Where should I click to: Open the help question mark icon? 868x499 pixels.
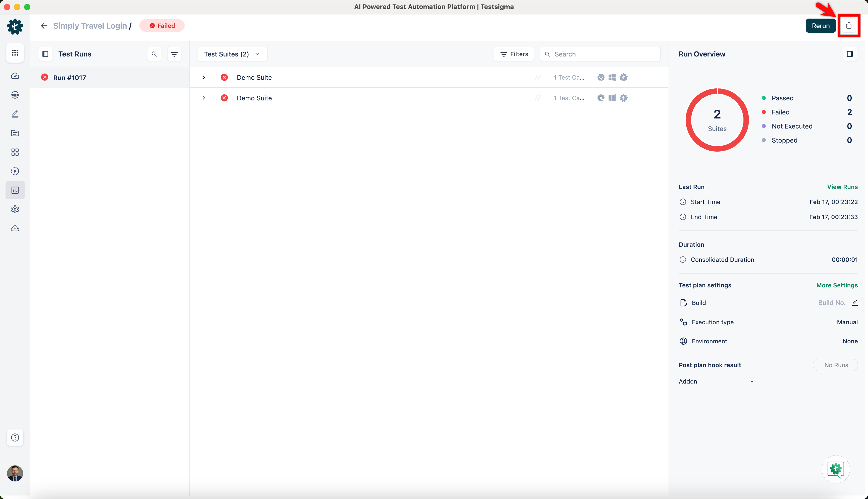[15, 437]
